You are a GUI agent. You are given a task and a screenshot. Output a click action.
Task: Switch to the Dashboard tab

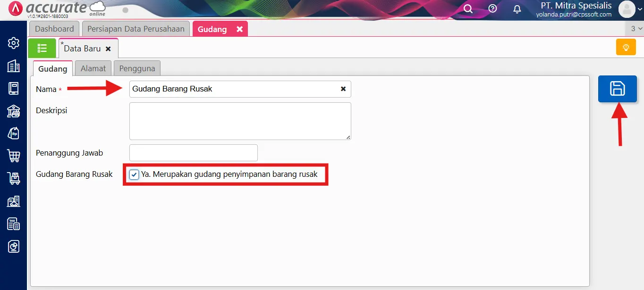pos(54,29)
